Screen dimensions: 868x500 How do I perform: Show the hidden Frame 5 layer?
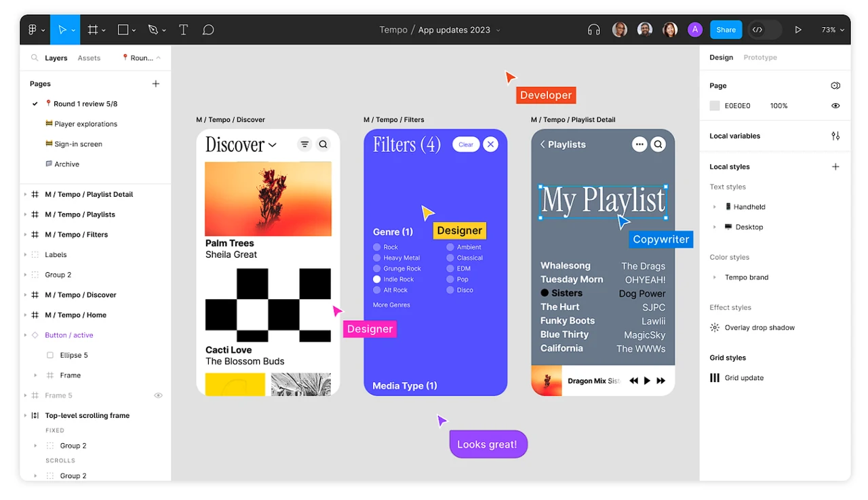(158, 396)
